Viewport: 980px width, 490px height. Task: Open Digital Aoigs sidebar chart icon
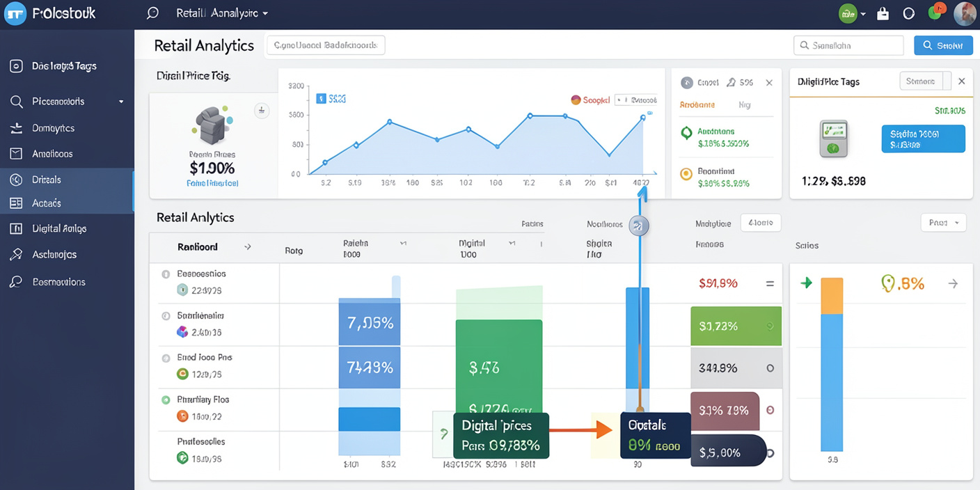[16, 228]
